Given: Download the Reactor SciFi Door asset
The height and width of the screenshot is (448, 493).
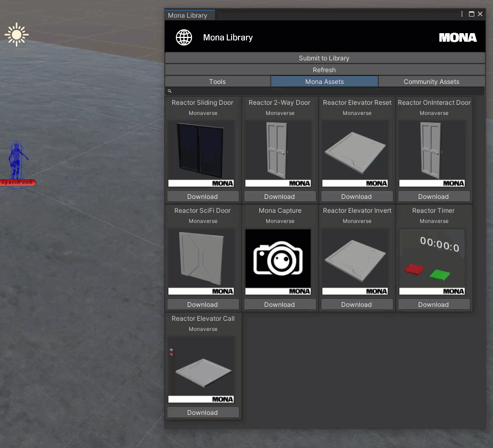Looking at the screenshot, I should 203,305.
